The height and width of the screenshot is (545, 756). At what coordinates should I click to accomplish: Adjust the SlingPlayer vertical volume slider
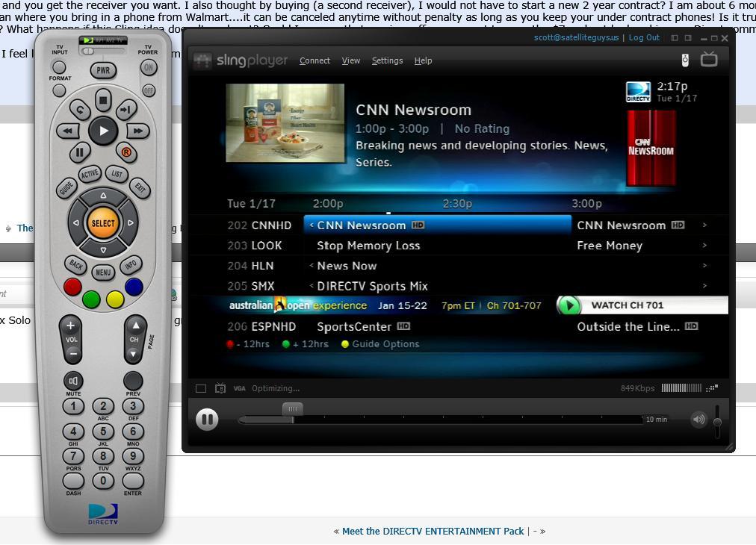pos(717,422)
